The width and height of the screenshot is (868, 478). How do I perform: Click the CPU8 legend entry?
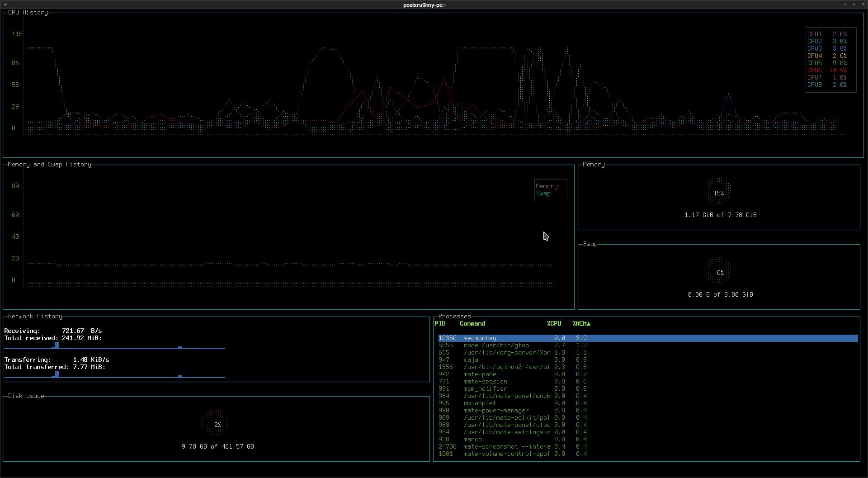point(827,85)
